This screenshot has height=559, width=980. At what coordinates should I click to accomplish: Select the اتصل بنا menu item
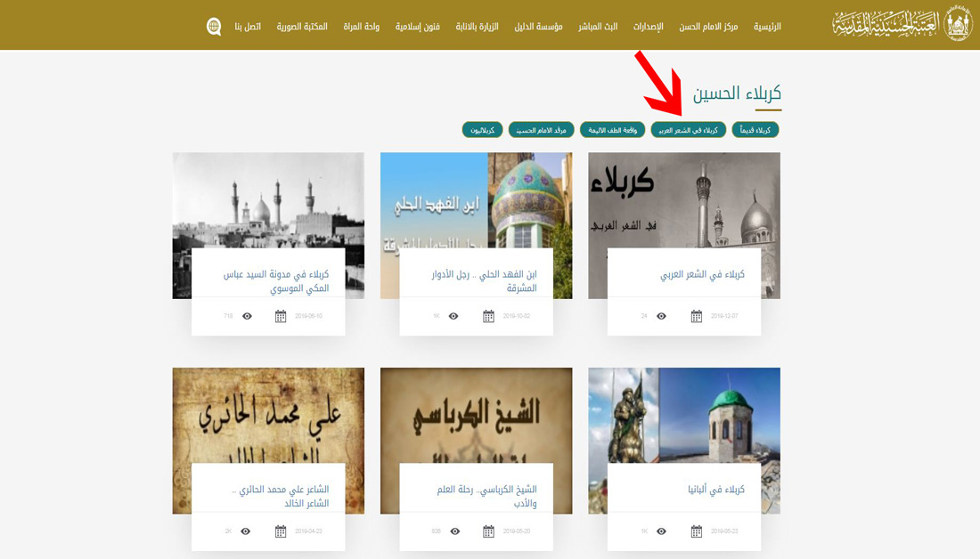pyautogui.click(x=248, y=27)
